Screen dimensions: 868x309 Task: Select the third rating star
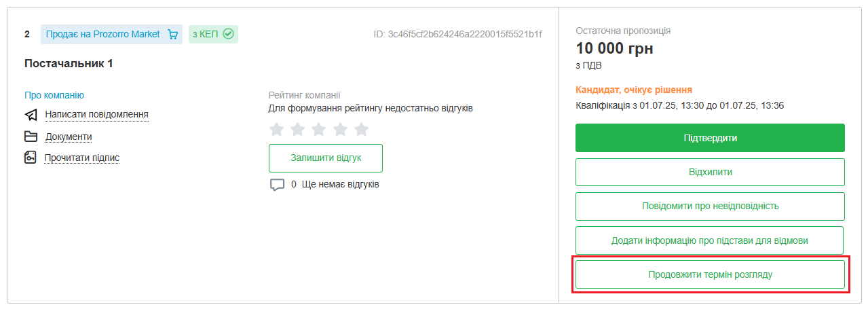(319, 129)
